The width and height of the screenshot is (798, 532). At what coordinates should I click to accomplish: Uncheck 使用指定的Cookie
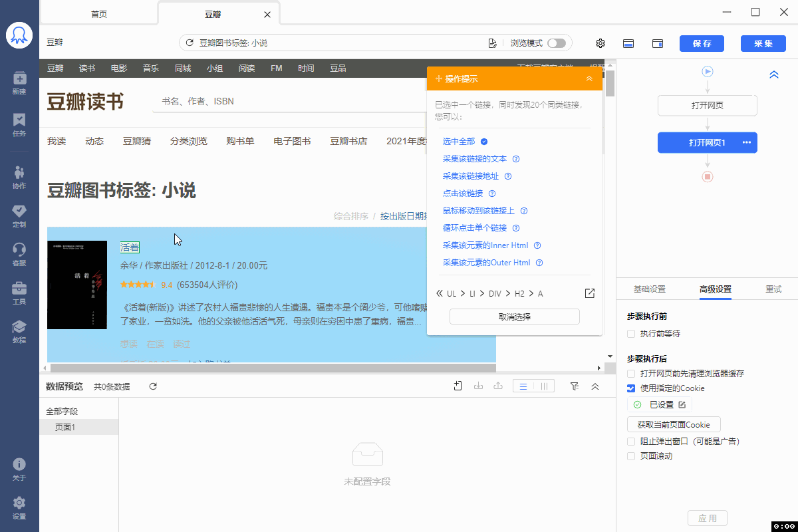pyautogui.click(x=631, y=388)
